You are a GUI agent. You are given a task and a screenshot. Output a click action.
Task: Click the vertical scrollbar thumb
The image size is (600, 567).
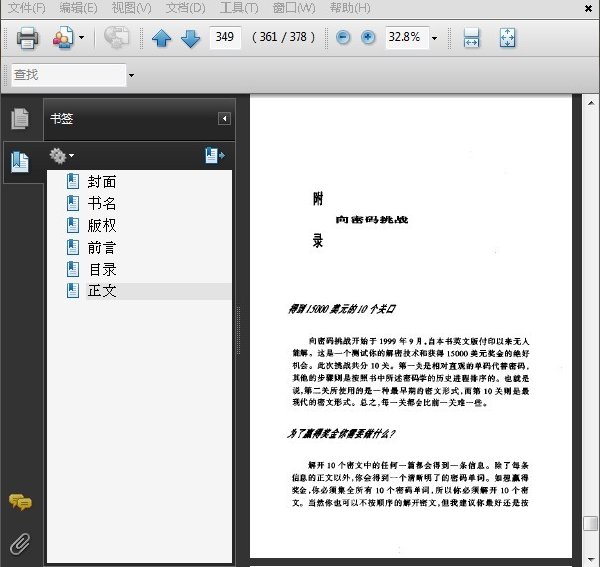click(x=590, y=523)
